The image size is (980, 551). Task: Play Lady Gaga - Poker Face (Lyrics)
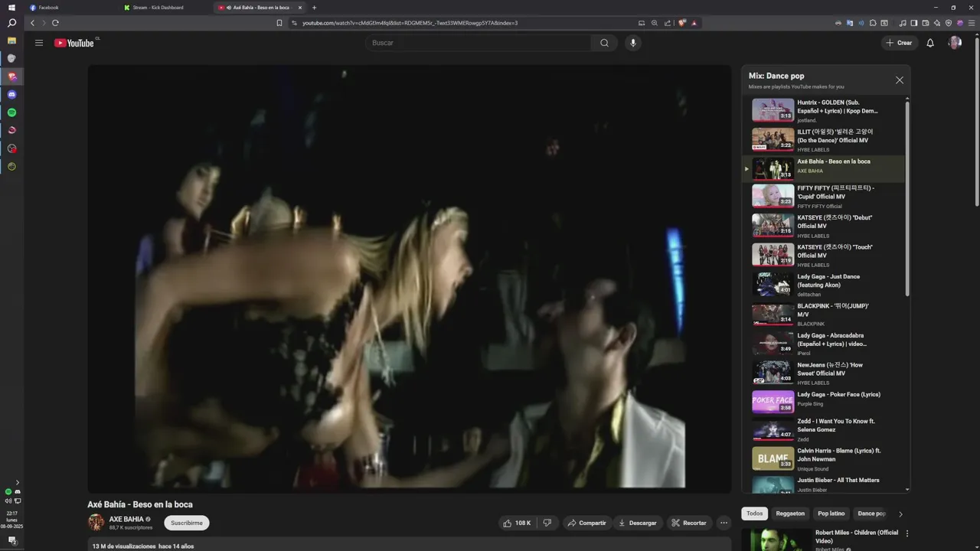point(823,402)
